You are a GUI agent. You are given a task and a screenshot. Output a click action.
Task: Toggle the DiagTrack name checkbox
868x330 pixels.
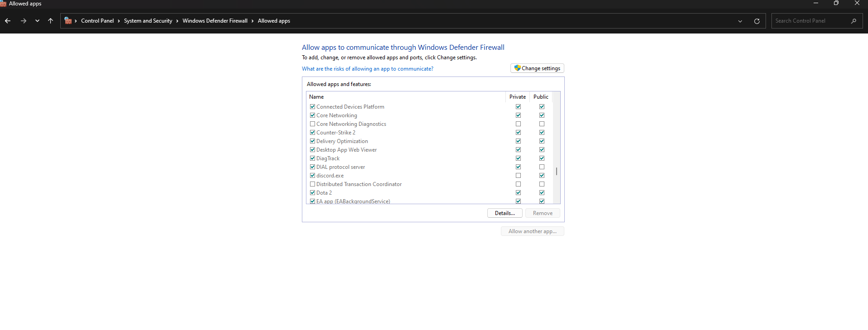click(x=312, y=158)
